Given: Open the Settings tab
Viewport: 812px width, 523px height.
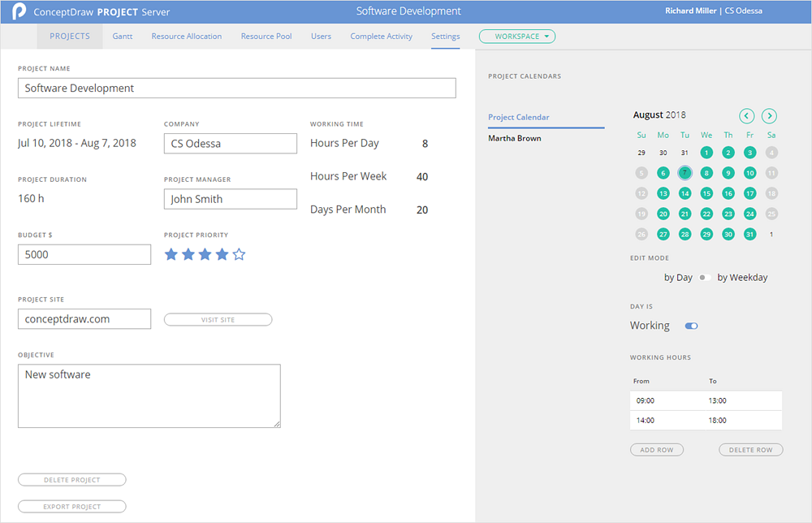Looking at the screenshot, I should click(445, 37).
